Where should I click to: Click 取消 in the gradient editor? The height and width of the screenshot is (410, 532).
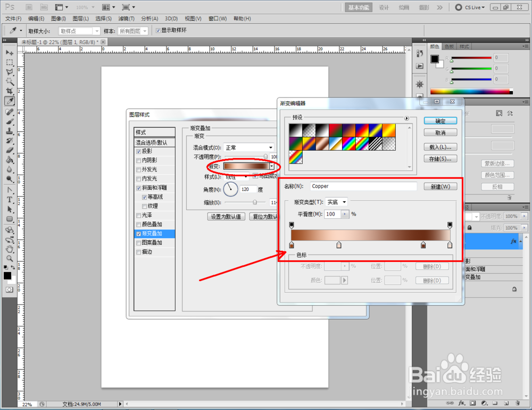point(440,133)
